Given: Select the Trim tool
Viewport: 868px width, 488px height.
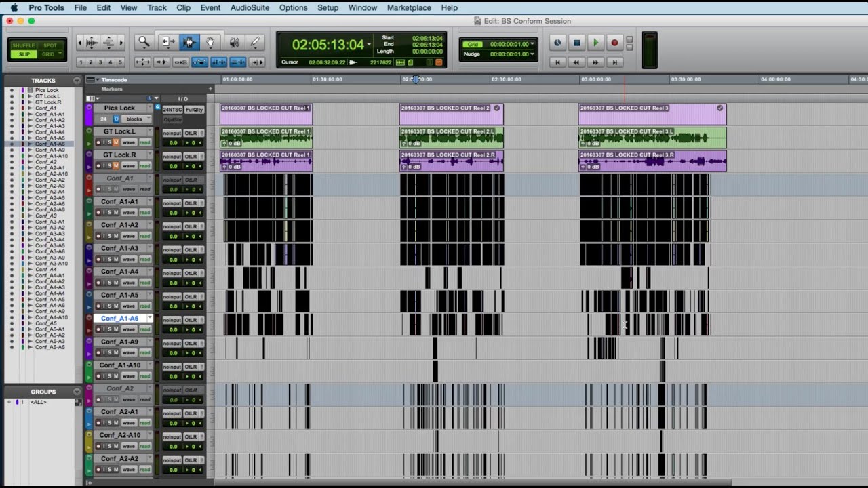Looking at the screenshot, I should (x=167, y=42).
